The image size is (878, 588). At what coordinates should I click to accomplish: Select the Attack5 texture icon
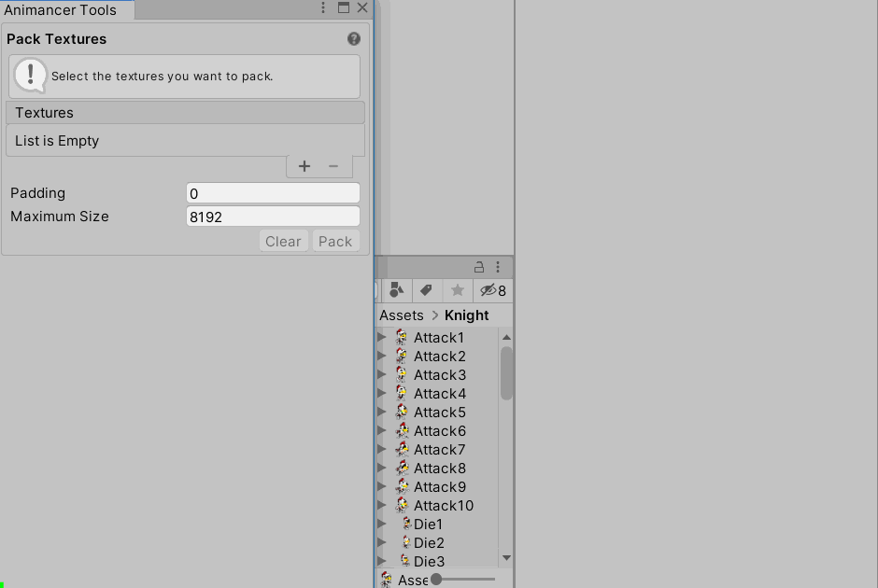click(x=402, y=412)
